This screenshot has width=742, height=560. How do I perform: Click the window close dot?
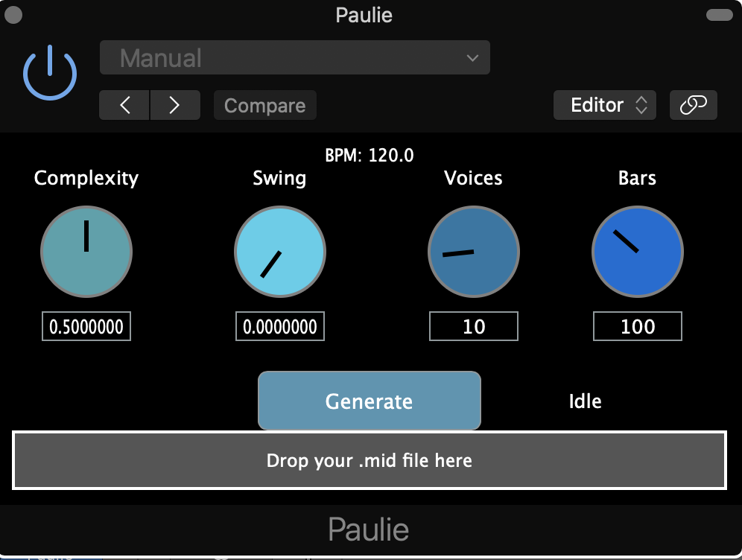(x=13, y=15)
